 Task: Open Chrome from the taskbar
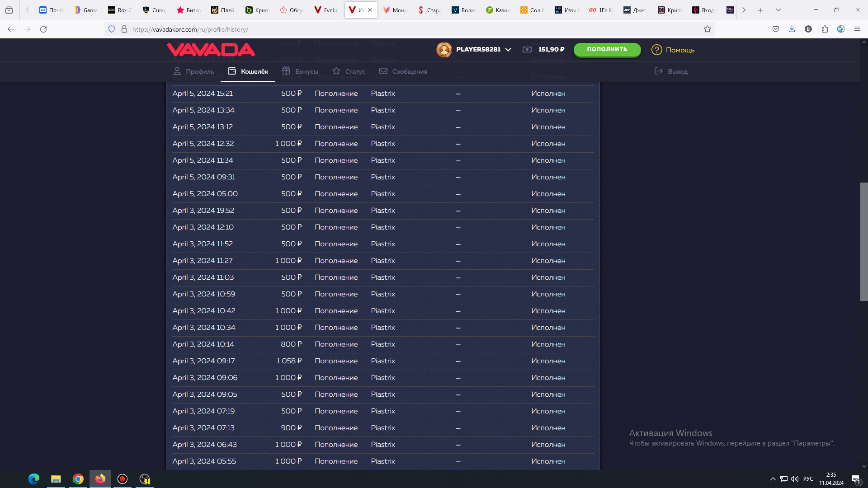[x=78, y=479]
